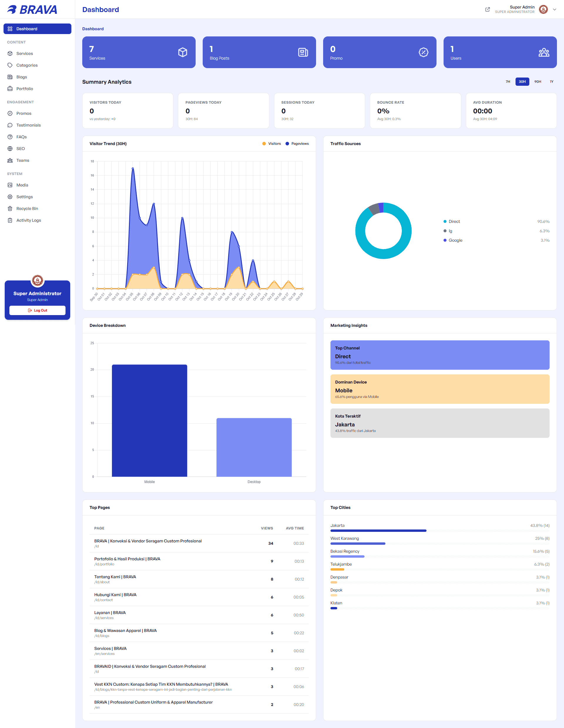564x728 pixels.
Task: Click the Tentang Kami | BRAVA row
Action: (x=199, y=579)
